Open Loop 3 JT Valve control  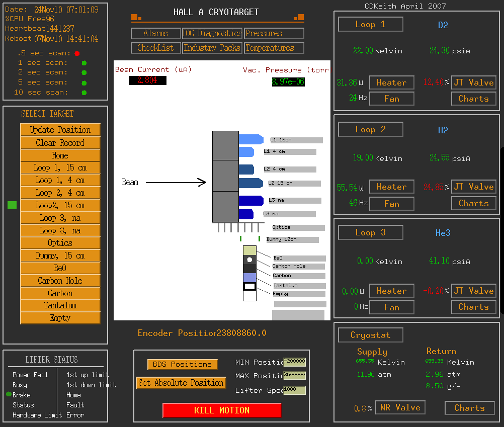click(x=474, y=291)
